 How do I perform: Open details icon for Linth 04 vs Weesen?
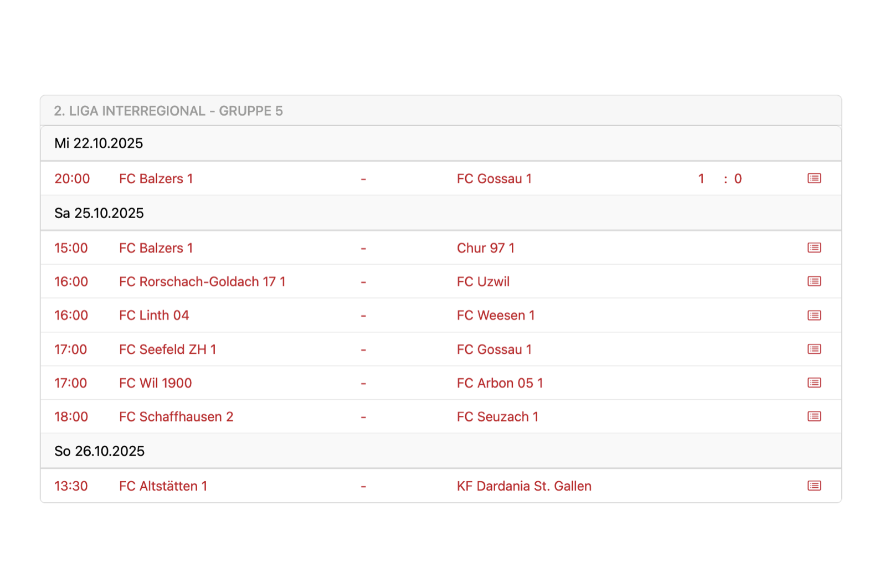814,316
